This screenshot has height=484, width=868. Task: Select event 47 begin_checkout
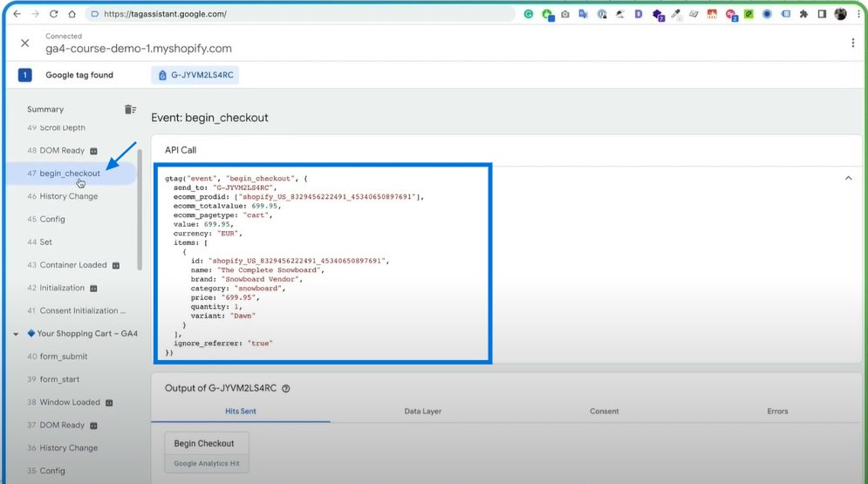[71, 174]
